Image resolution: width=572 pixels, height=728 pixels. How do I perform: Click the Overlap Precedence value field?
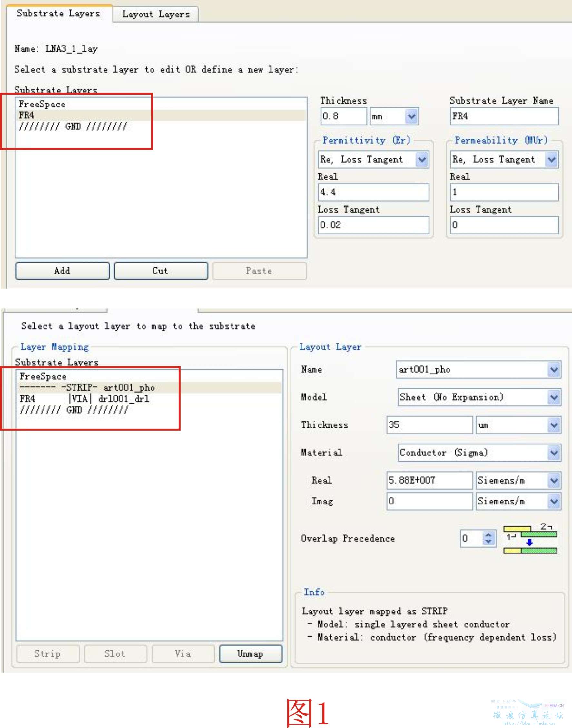[x=471, y=538]
